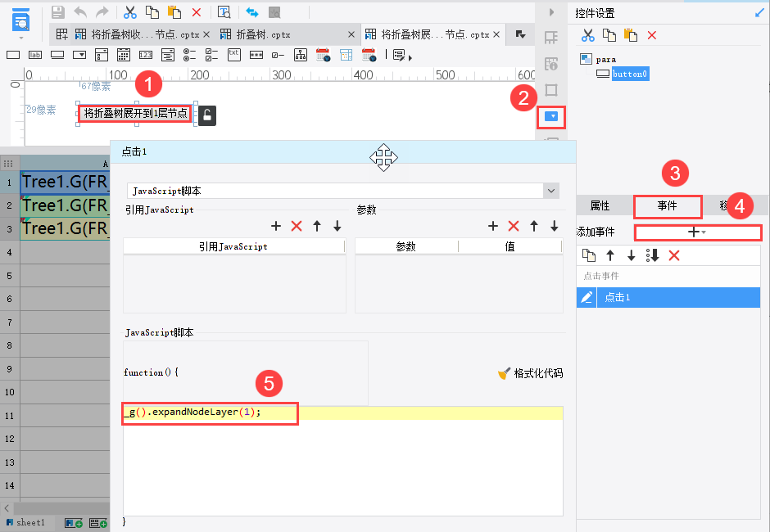Open the JavaScript脚本 type dropdown

pyautogui.click(x=551, y=191)
